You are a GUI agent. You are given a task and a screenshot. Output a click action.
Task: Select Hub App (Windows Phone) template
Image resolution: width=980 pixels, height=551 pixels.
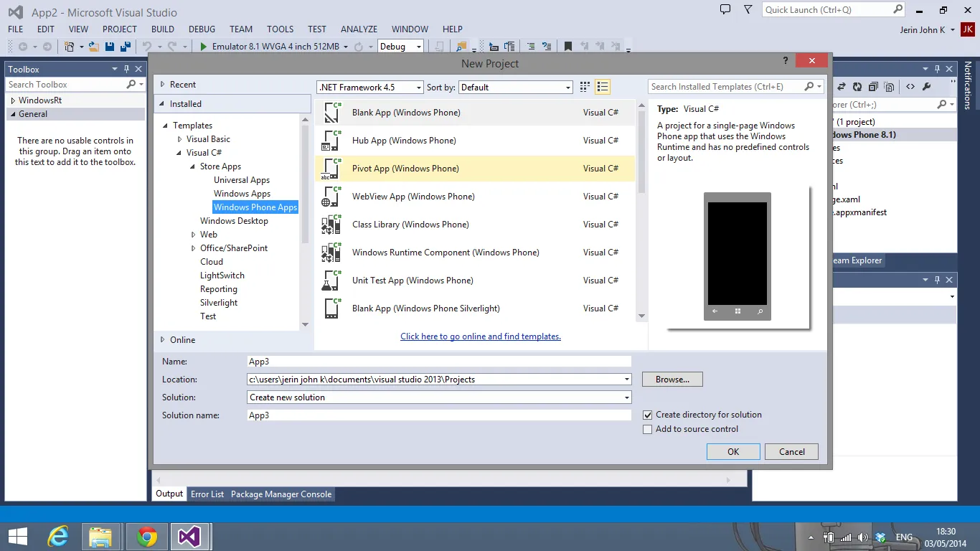[x=475, y=141]
